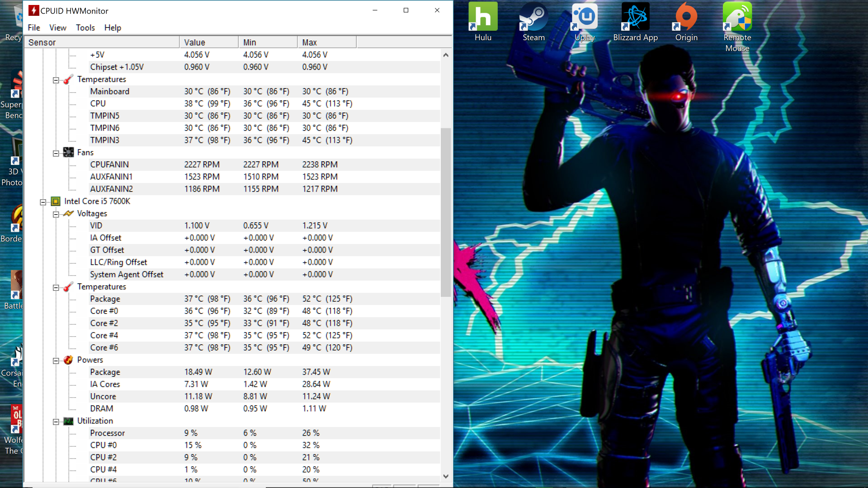Click the scroll up arrow

pyautogui.click(x=446, y=55)
